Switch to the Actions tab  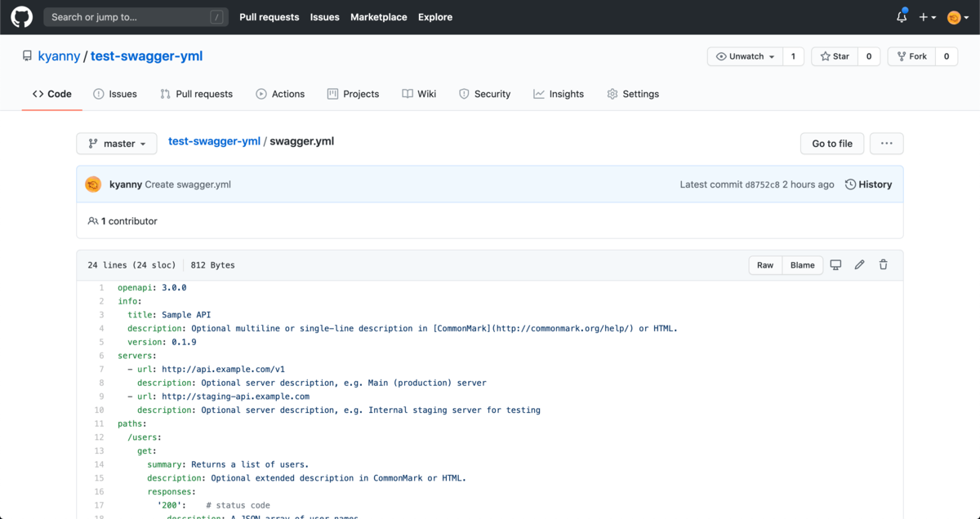(x=280, y=94)
